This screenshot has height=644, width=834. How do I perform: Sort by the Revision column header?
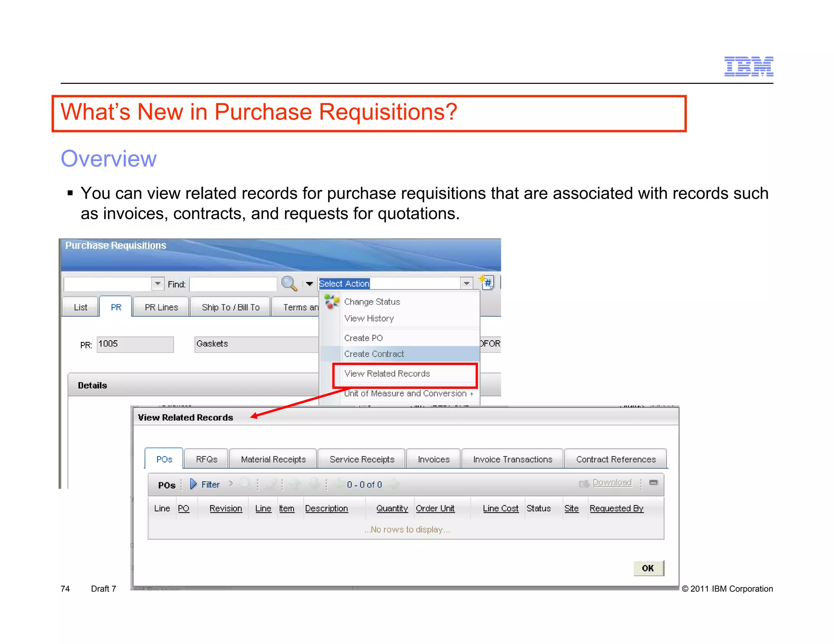(226, 508)
